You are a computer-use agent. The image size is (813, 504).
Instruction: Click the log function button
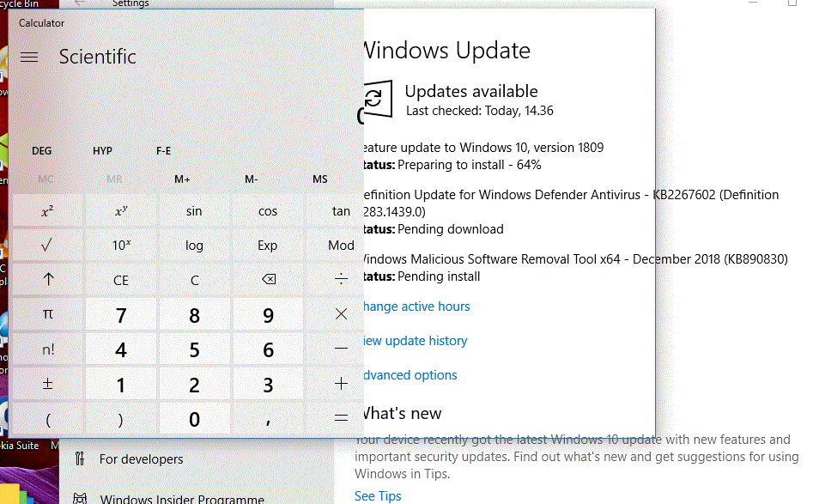pyautogui.click(x=194, y=246)
